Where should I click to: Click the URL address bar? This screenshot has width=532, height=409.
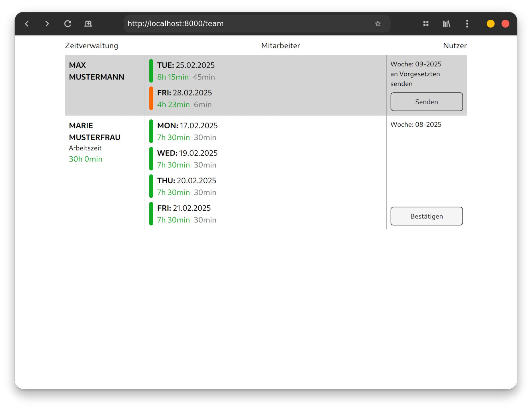point(245,24)
